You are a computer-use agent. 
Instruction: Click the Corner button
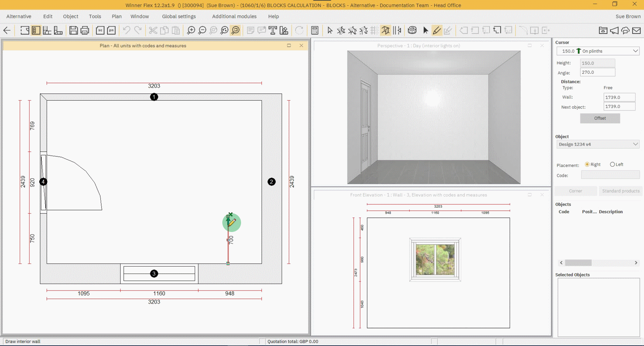point(575,191)
